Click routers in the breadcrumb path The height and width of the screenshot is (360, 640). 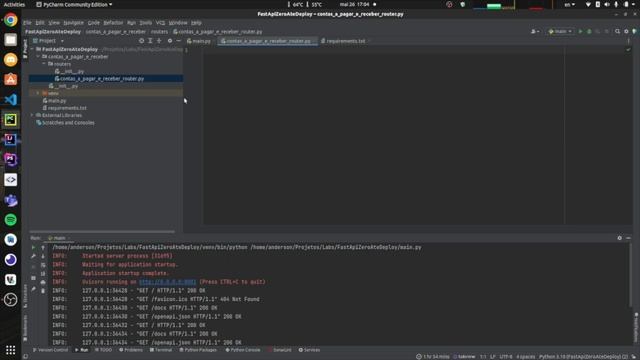pos(159,31)
